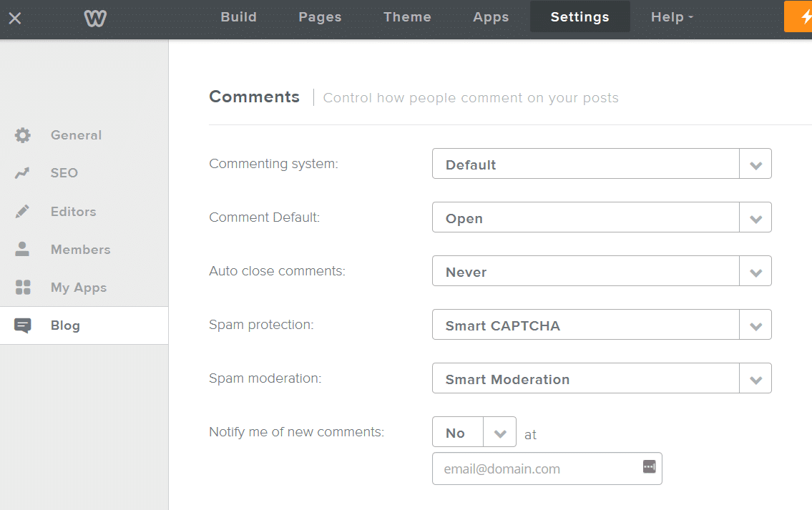Switch to the Build tab
Image resolution: width=812 pixels, height=510 pixels.
pyautogui.click(x=238, y=16)
